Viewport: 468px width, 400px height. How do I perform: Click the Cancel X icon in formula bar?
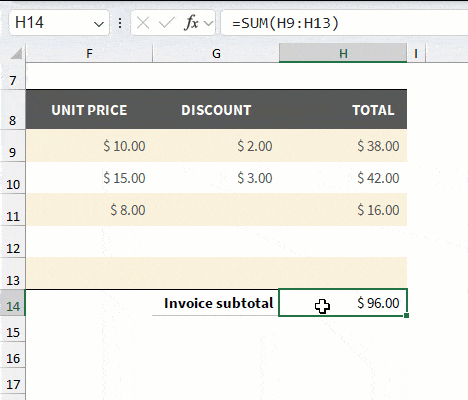[x=143, y=23]
